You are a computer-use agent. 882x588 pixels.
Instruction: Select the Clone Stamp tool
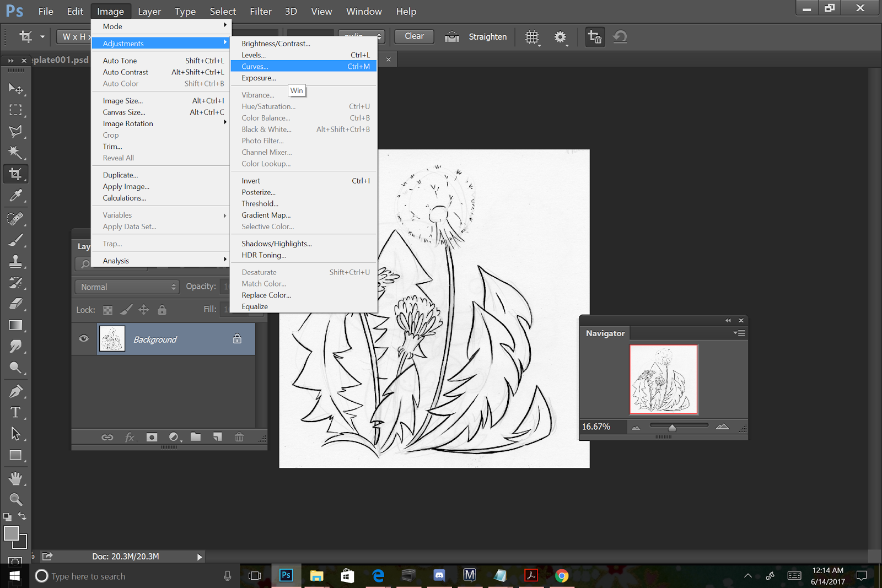15,261
